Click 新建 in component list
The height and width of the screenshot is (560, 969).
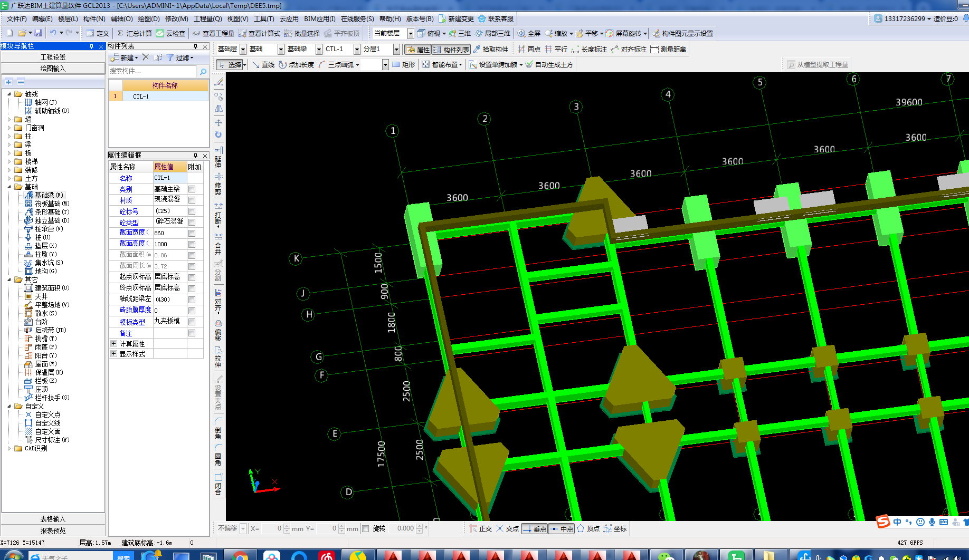[x=125, y=57]
